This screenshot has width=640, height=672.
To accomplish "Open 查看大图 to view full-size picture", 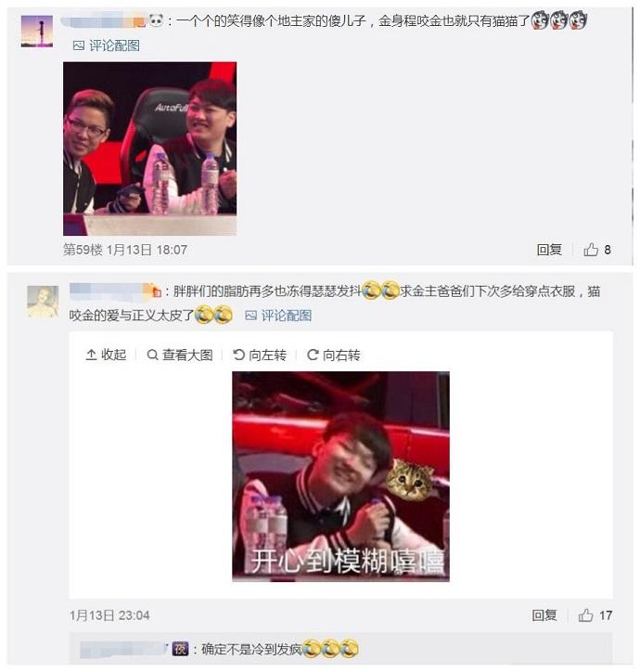I will point(180,355).
